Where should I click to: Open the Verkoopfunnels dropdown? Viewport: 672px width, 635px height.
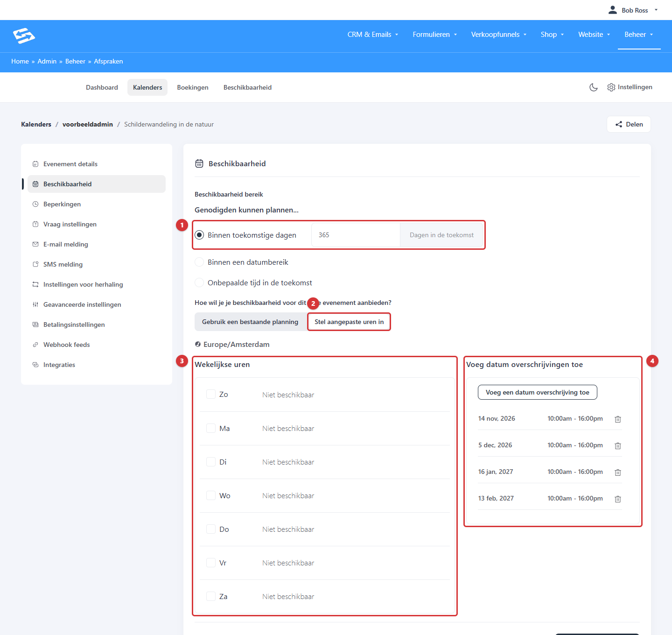(x=499, y=35)
